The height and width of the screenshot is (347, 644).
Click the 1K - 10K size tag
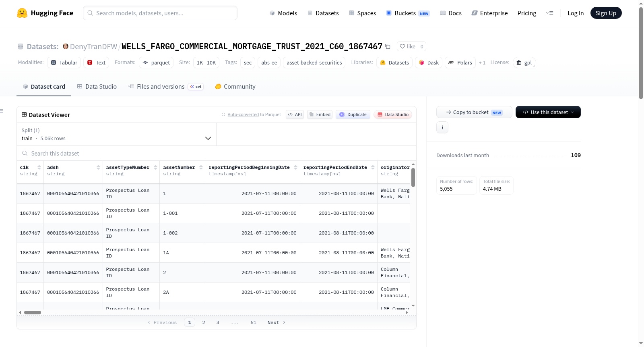click(x=206, y=62)
